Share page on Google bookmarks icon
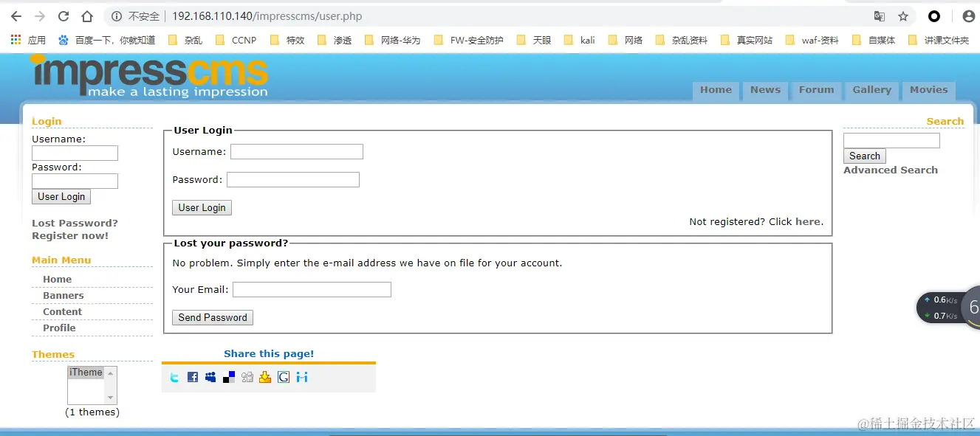This screenshot has height=436, width=980. [284, 378]
